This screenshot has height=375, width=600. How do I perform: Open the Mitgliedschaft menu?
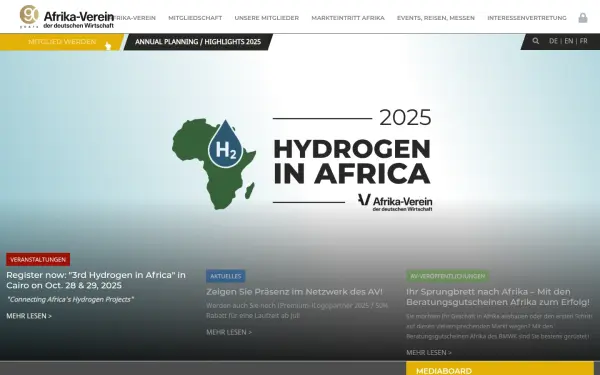[x=195, y=18]
